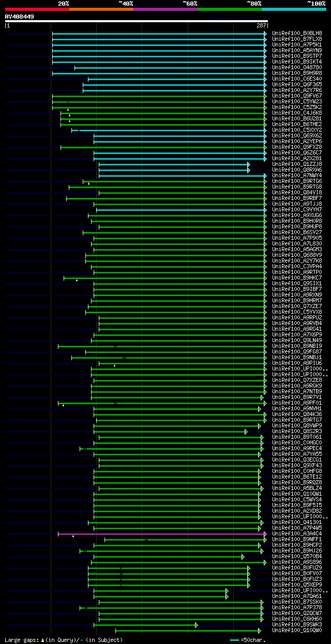Pick the UniRef100_B9RBF7 subject label
The width and height of the screenshot is (331, 644).
click(297, 198)
